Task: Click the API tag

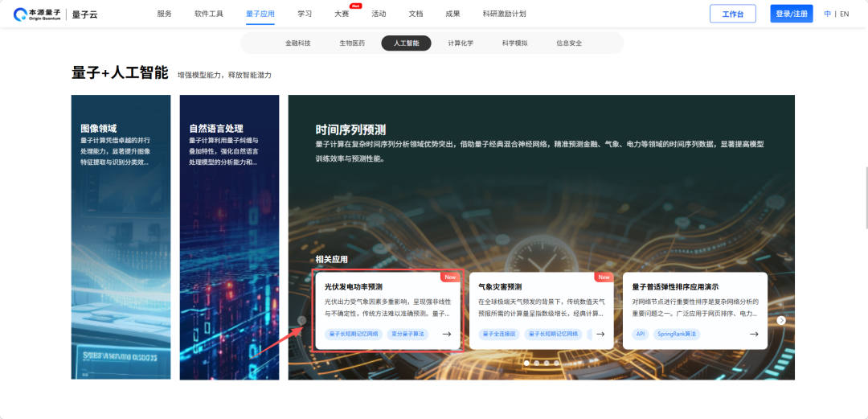Action: tap(641, 335)
